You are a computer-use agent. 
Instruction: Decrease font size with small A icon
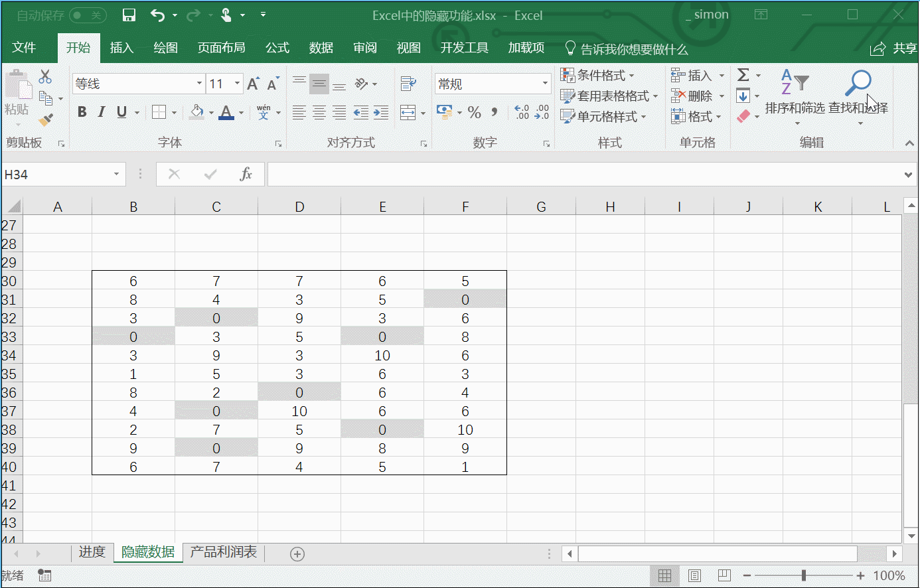(x=273, y=84)
